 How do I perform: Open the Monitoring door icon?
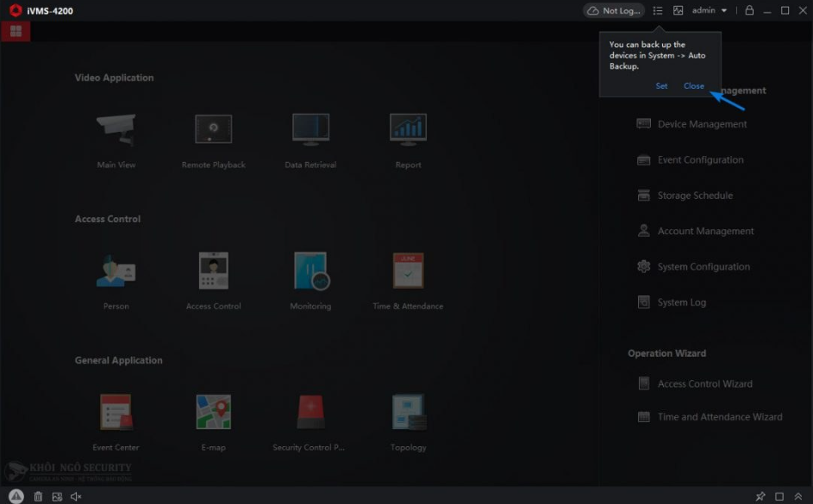[311, 271]
